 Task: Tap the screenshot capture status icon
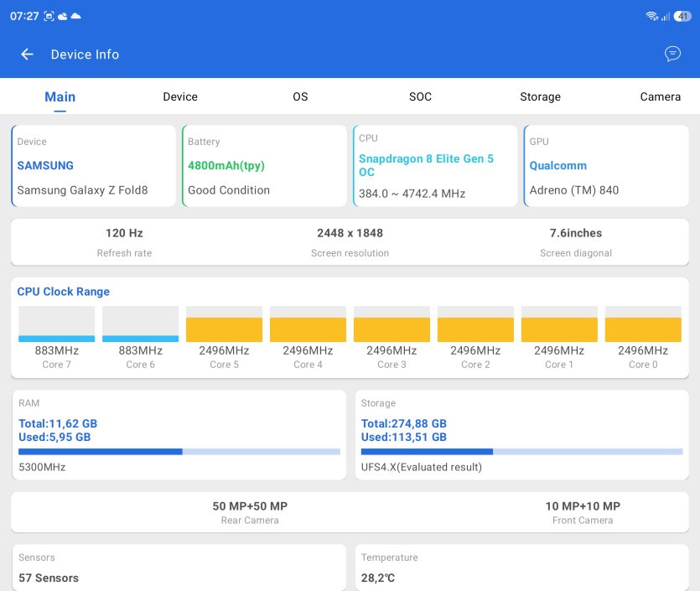pyautogui.click(x=49, y=16)
